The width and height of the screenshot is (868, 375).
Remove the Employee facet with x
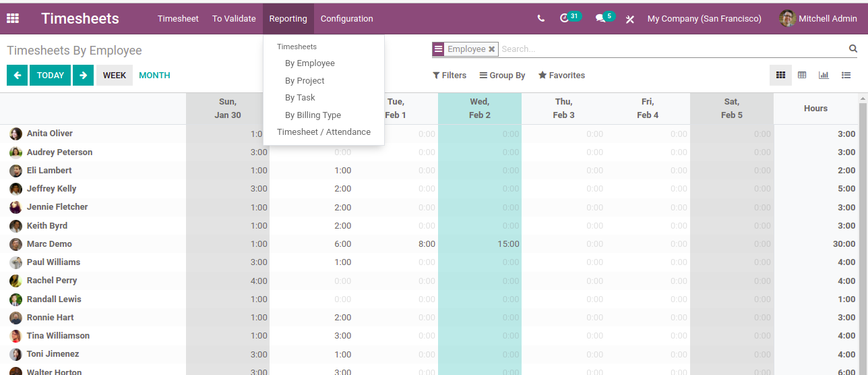[492, 49]
